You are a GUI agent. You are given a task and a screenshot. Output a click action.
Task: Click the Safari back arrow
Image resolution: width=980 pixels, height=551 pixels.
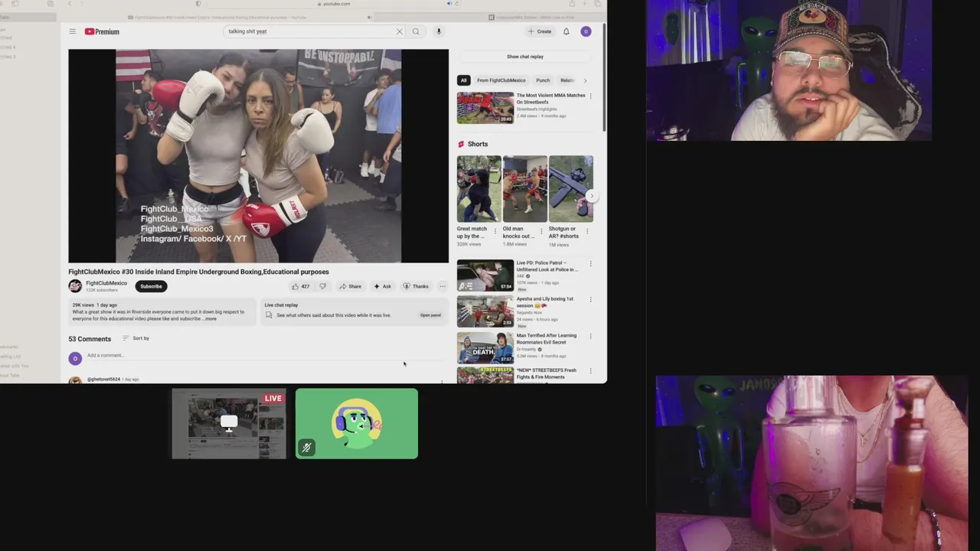tap(70, 4)
